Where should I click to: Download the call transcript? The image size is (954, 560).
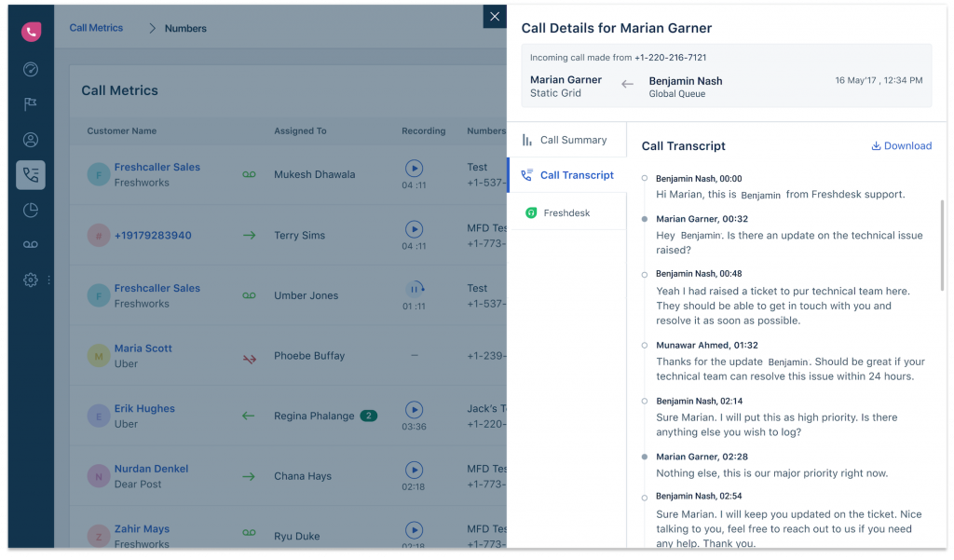coord(900,145)
